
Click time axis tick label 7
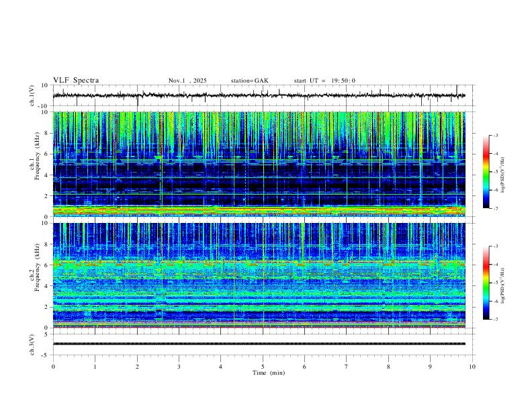pos(347,367)
